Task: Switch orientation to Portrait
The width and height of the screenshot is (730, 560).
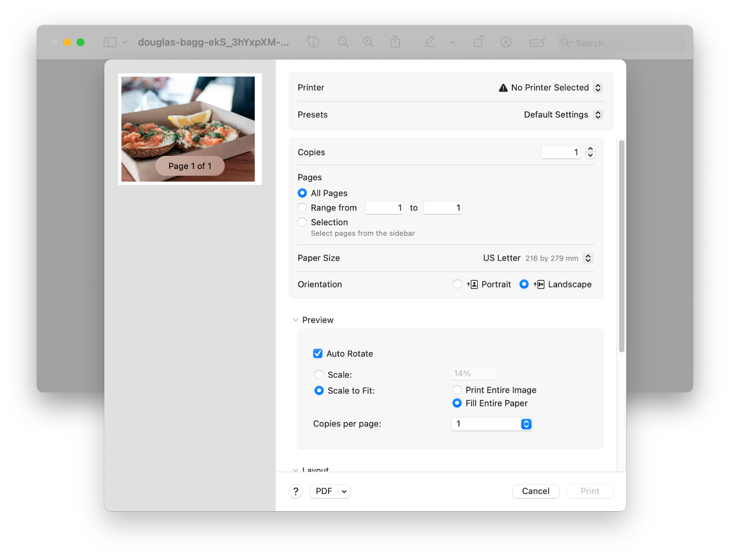Action: click(x=458, y=284)
